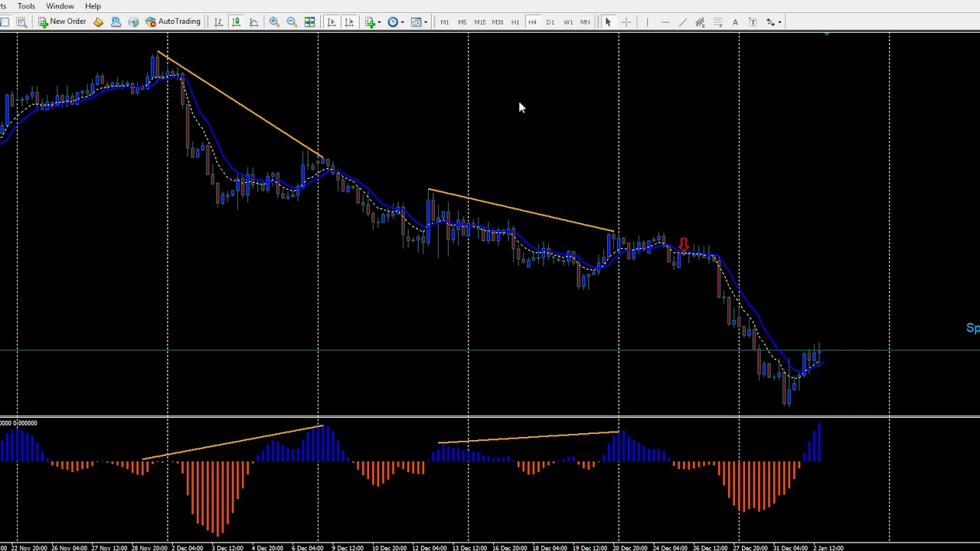Select the Text tool (A)

click(x=735, y=21)
